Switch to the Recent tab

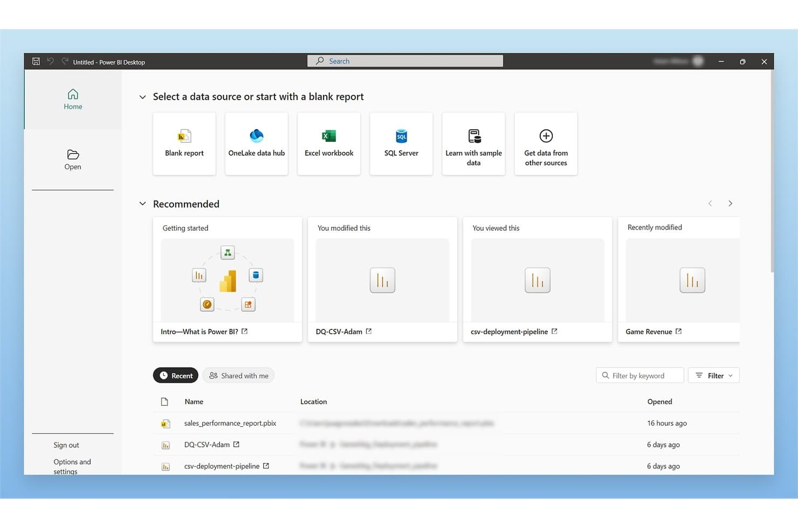coord(176,376)
